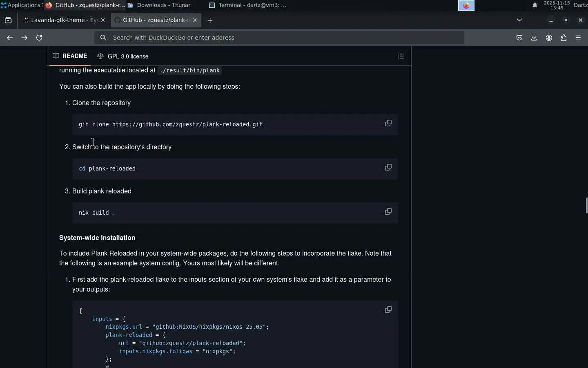588x368 pixels.
Task: Close the GitHub plank-reloaded tab
Action: [195, 20]
